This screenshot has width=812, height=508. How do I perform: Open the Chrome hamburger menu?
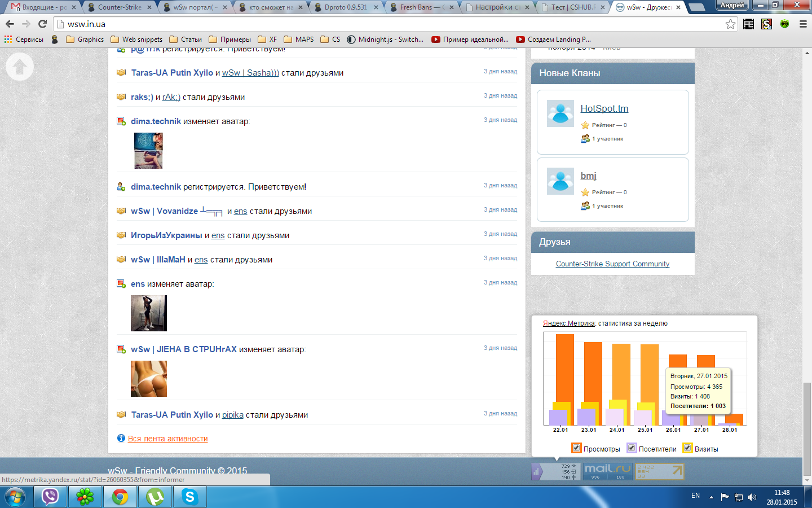(x=803, y=24)
